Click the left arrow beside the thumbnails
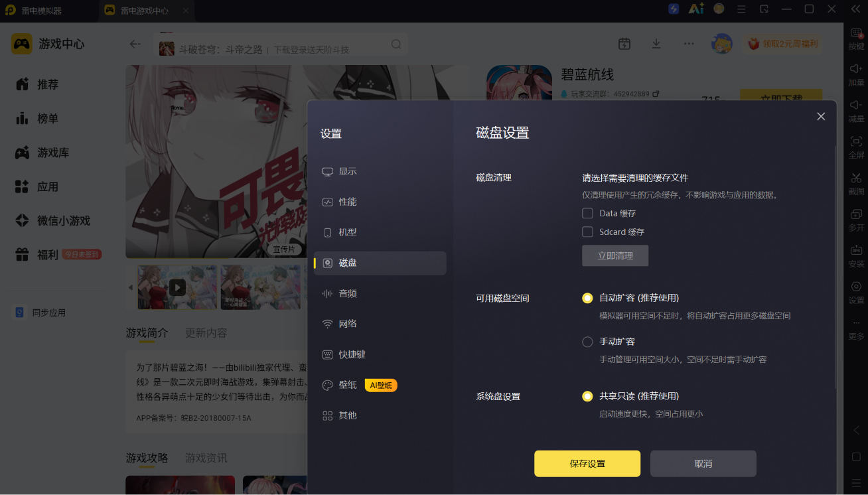 pyautogui.click(x=130, y=287)
